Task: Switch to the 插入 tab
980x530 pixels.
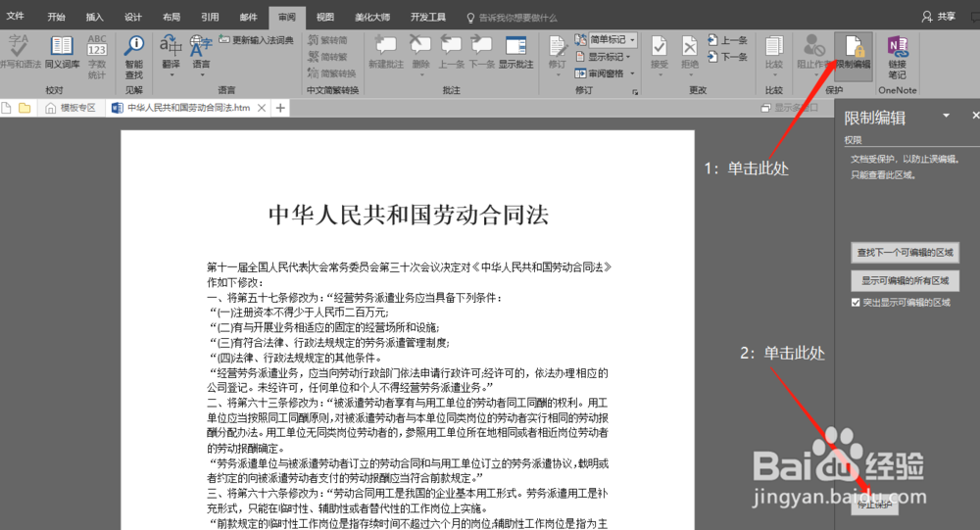Action: point(94,17)
